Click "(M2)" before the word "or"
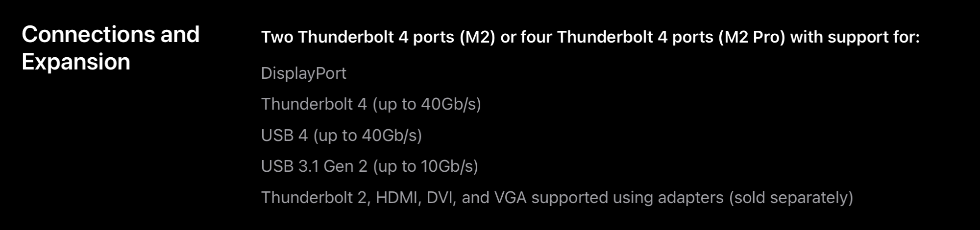The image size is (980, 230). (x=477, y=37)
